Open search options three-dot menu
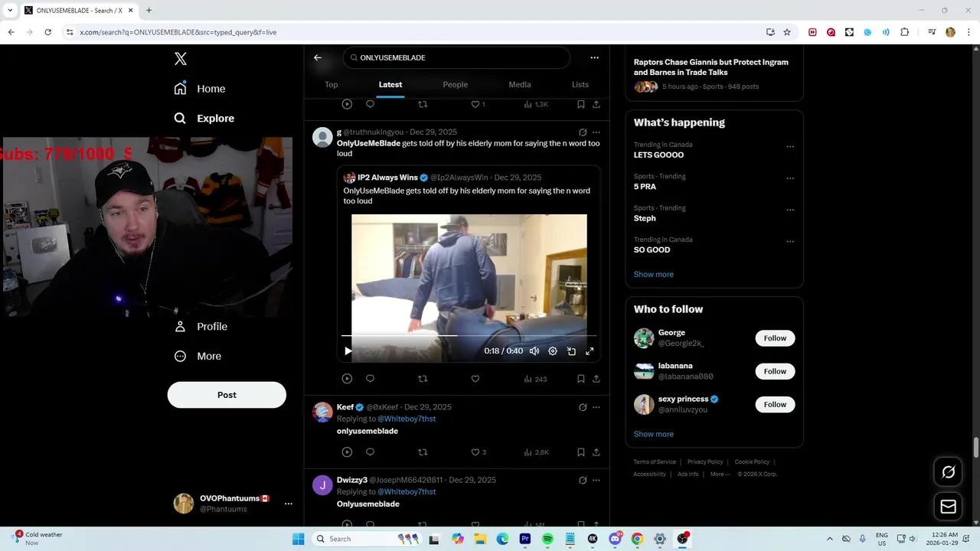The height and width of the screenshot is (551, 980). point(594,57)
